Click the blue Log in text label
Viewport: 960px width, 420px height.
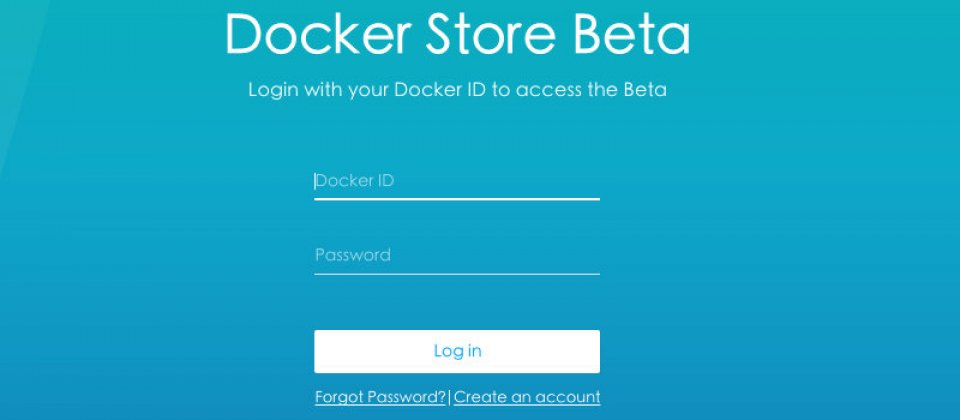click(457, 351)
